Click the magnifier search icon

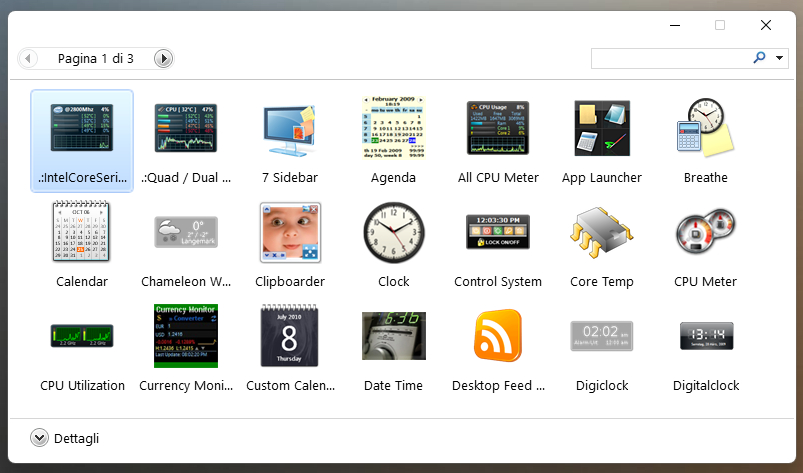pos(759,58)
